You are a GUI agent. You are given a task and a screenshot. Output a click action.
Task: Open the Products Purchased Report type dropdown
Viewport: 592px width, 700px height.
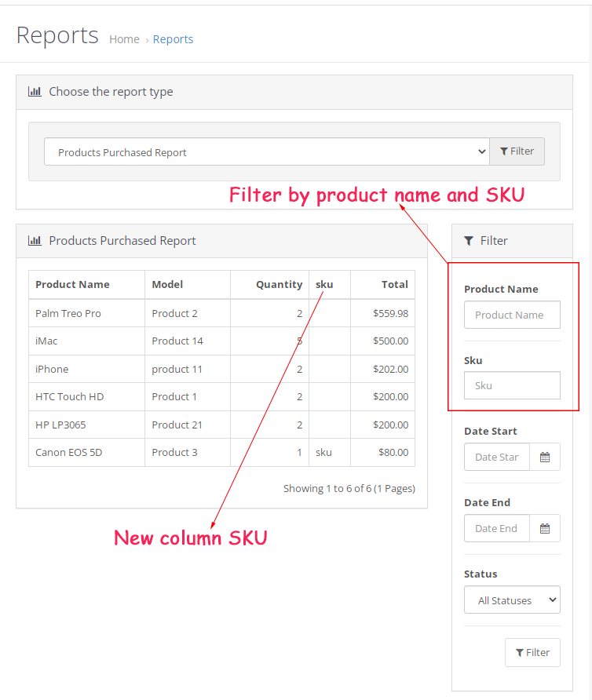266,152
